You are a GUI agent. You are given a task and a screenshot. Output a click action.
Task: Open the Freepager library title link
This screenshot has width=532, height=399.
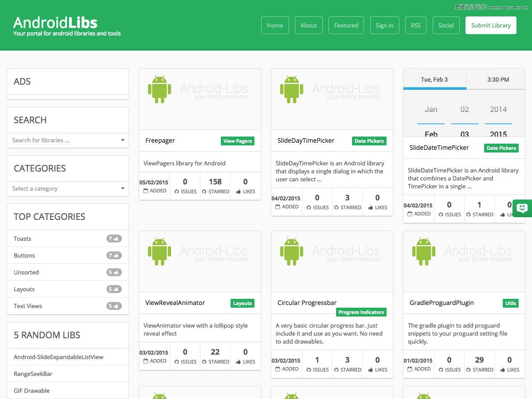coord(160,141)
